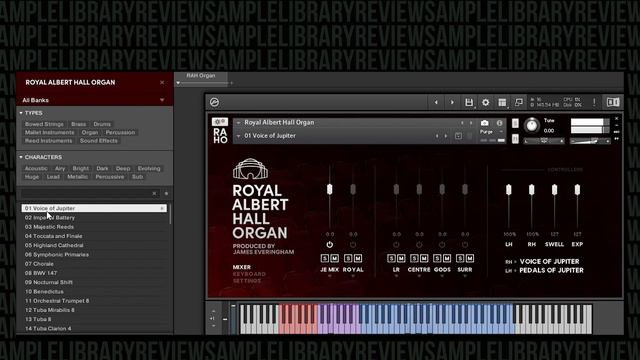Filter by Bowed Strings type tag
This screenshot has width=640, height=360.
pyautogui.click(x=44, y=124)
